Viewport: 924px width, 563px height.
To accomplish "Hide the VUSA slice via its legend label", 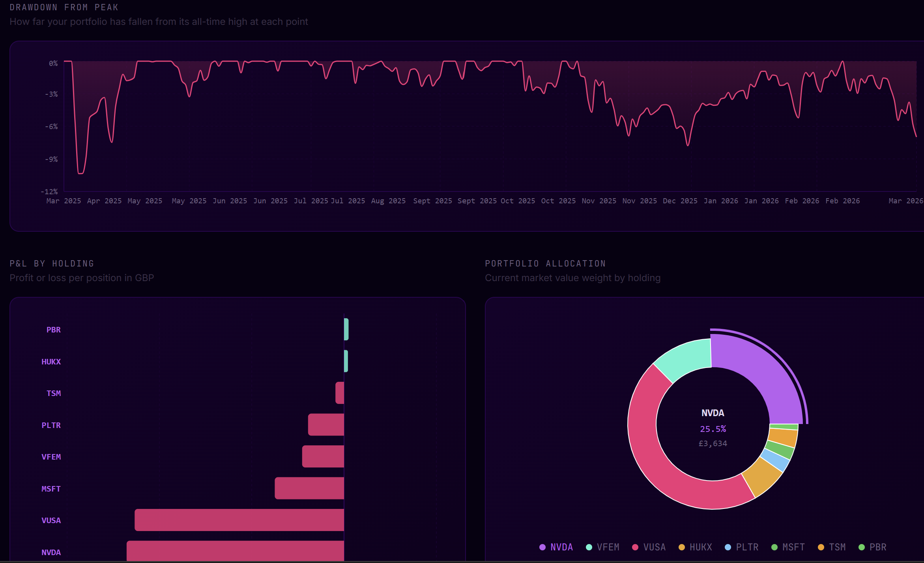I will click(655, 547).
